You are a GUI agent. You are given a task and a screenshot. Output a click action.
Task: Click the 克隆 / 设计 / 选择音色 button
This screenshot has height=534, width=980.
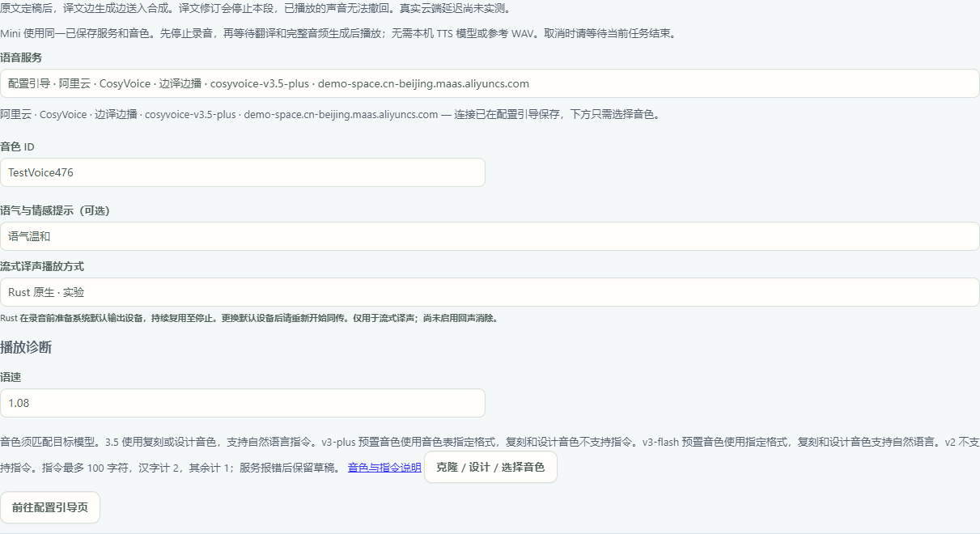(x=490, y=467)
